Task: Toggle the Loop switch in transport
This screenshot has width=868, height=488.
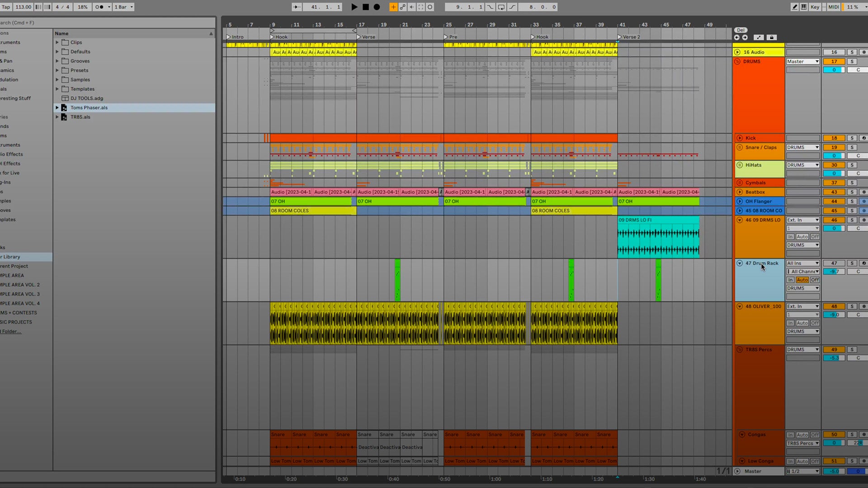Action: click(x=501, y=7)
